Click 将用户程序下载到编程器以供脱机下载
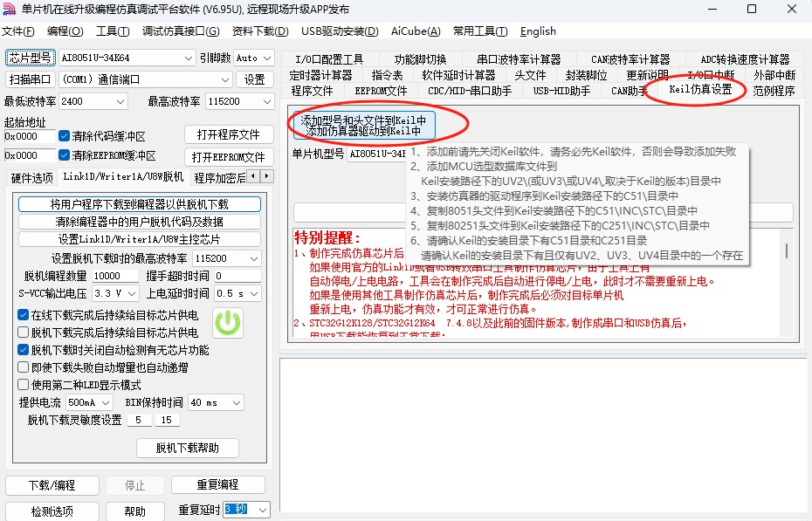 tap(140, 204)
